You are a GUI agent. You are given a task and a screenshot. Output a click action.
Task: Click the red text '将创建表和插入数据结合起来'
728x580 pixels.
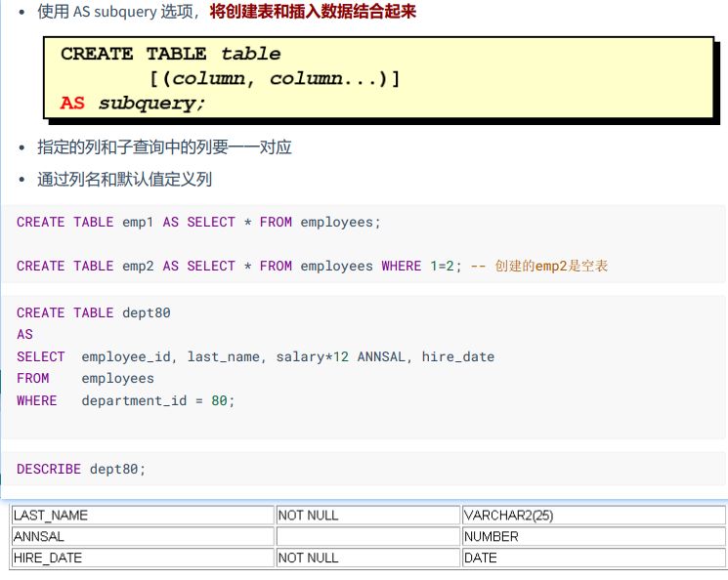(313, 11)
